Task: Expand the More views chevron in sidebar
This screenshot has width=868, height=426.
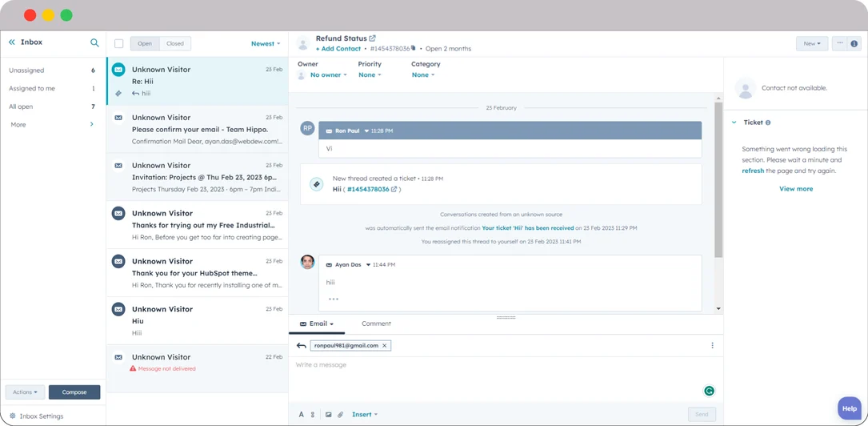Action: tap(92, 125)
